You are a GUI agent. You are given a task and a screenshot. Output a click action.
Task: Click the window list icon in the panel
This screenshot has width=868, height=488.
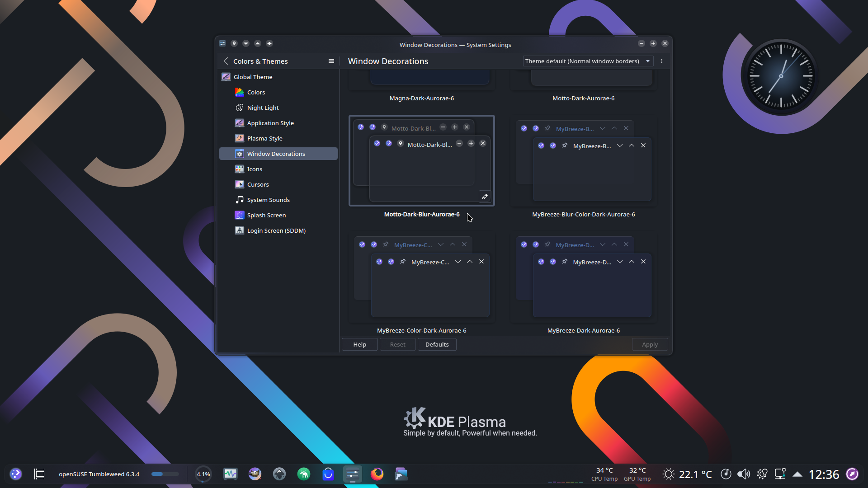click(x=40, y=474)
